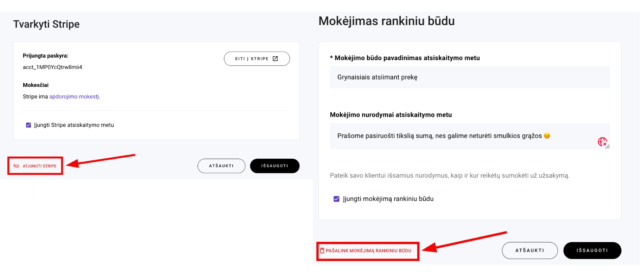Click the textarea resize handle corner
Image resolution: width=644 pixels, height=273 pixels.
607,147
